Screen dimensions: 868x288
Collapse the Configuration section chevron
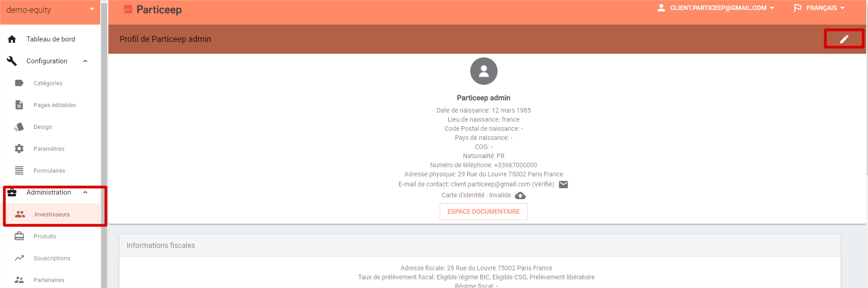85,61
